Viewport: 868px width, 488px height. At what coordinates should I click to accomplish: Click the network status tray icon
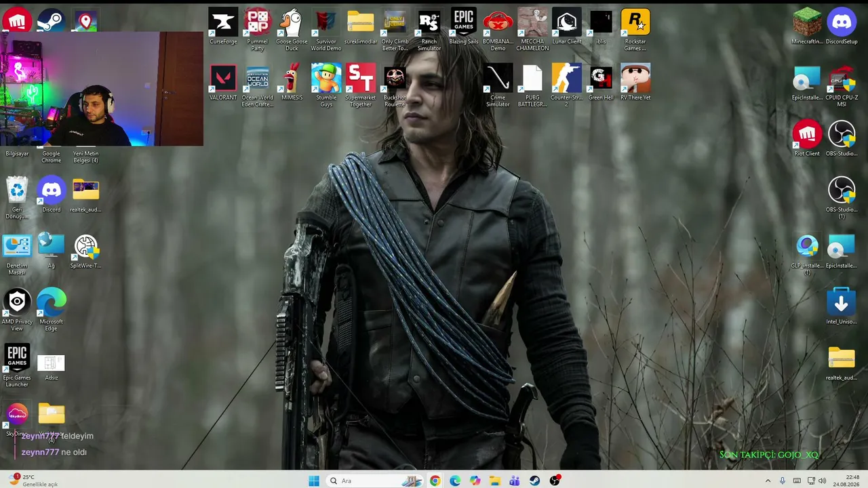(x=811, y=481)
